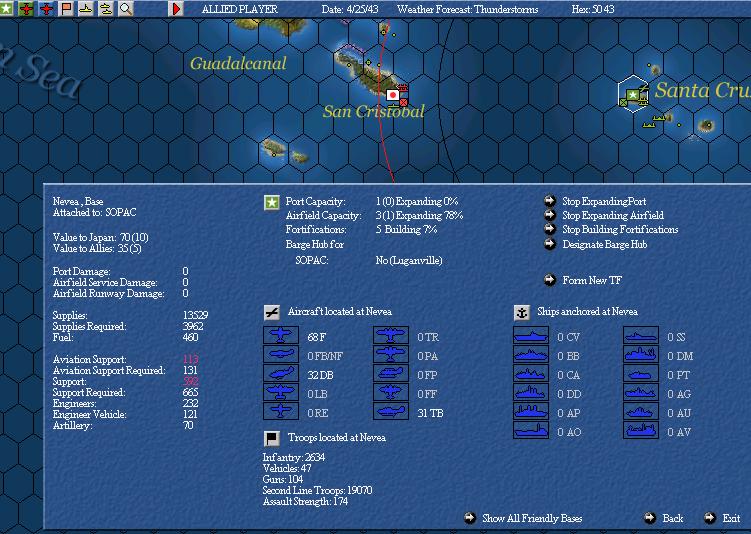Click the 'Attached to: SOPAC' text
751x534 pixels.
[94, 212]
